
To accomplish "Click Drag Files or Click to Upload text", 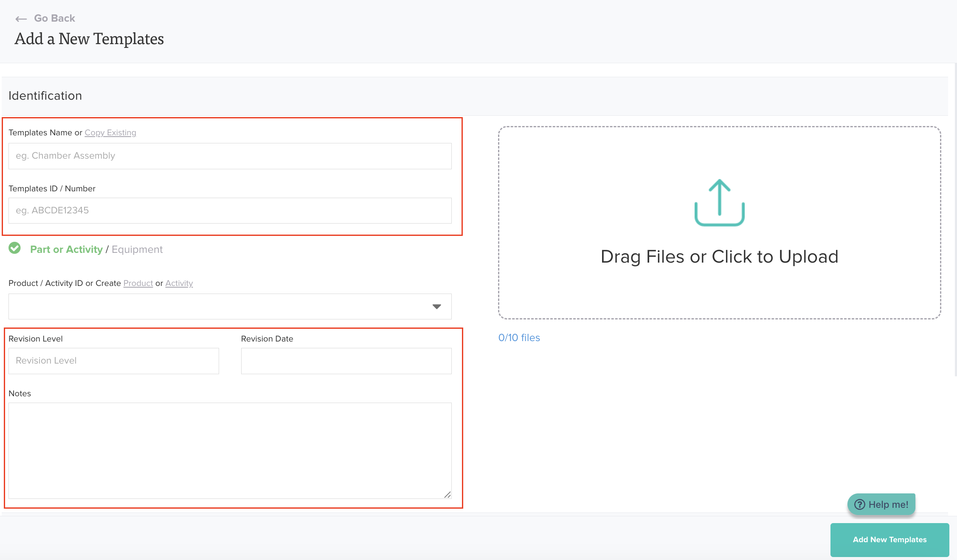I will pyautogui.click(x=719, y=257).
